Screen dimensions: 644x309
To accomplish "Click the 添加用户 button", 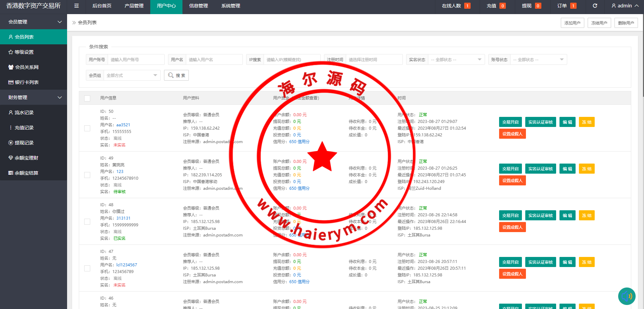I will coord(572,23).
